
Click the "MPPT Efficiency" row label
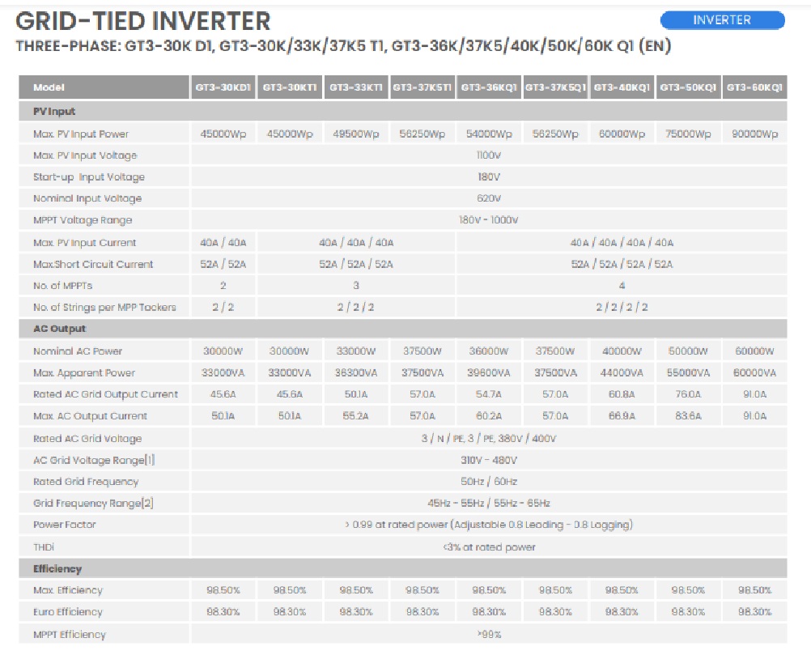pos(70,635)
